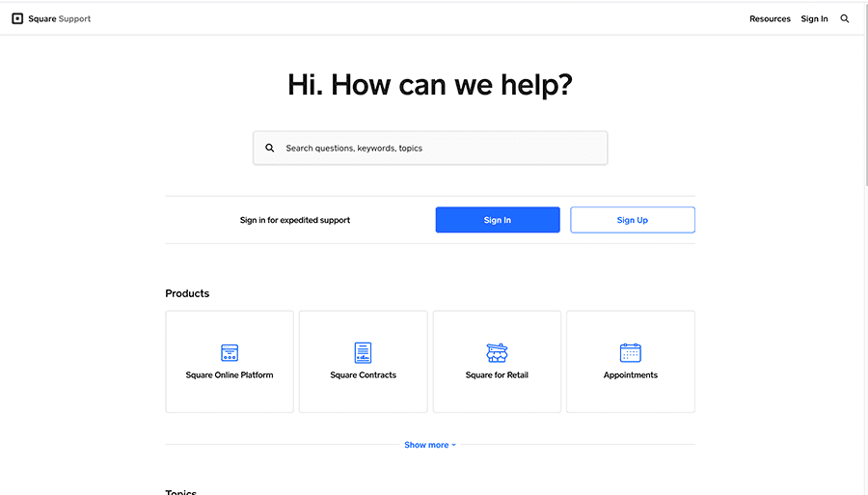The width and height of the screenshot is (868, 495).
Task: Click the 'Sign in for expedited support' text
Action: 295,220
